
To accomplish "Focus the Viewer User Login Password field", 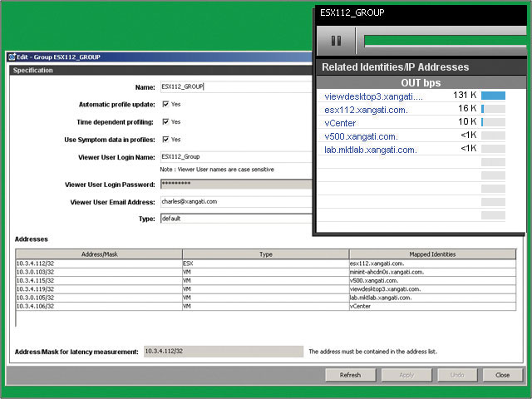I will [x=236, y=185].
